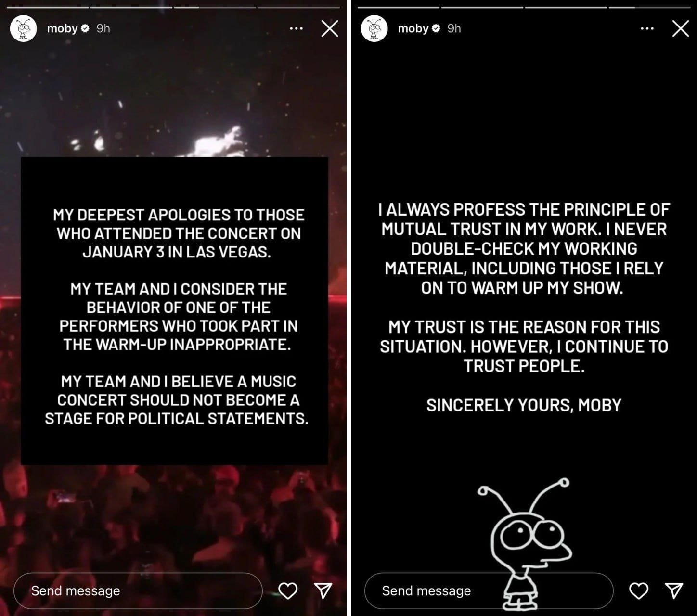Click Send message field on right story
Screen dimensions: 697x616
489,590
